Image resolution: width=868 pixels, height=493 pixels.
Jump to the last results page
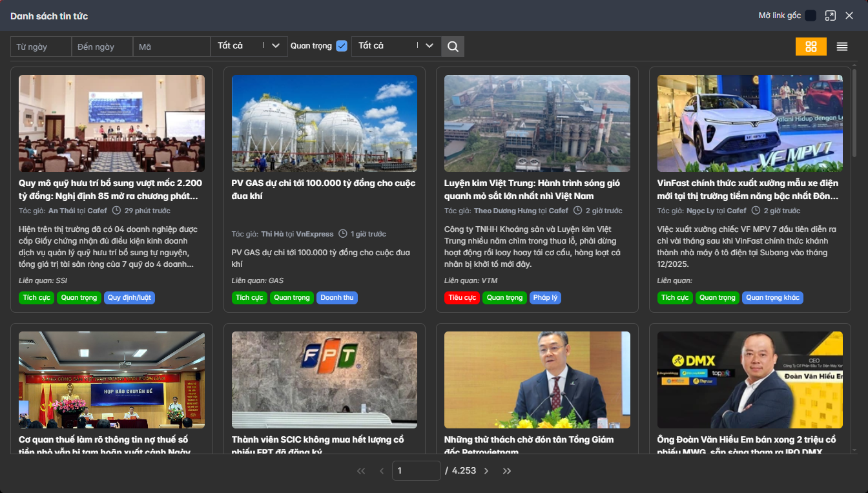[x=507, y=471]
